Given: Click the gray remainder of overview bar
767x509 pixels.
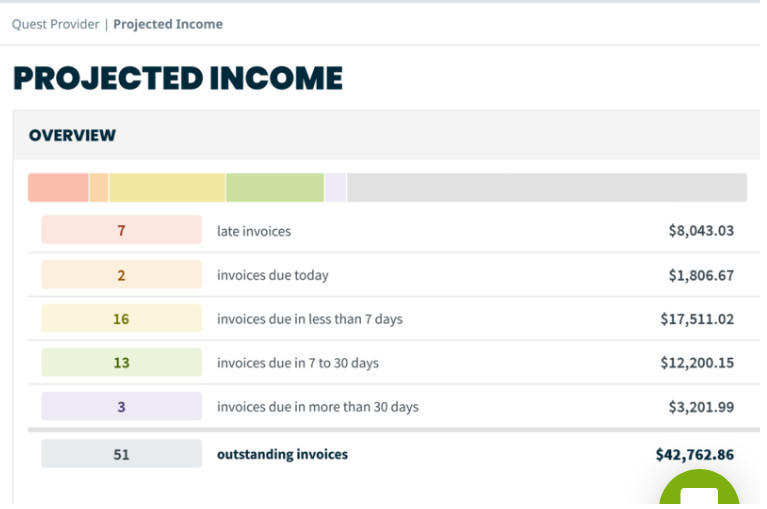Looking at the screenshot, I should tap(547, 187).
